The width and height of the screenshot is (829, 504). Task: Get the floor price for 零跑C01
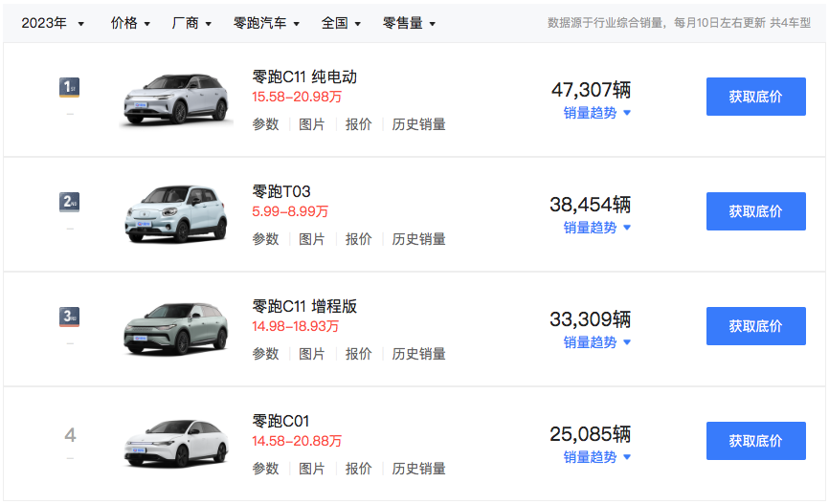click(x=755, y=441)
